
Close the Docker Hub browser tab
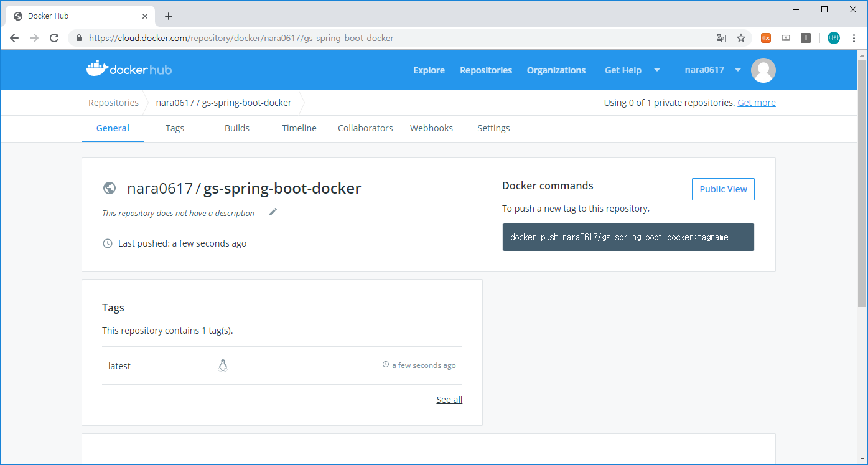pyautogui.click(x=145, y=16)
